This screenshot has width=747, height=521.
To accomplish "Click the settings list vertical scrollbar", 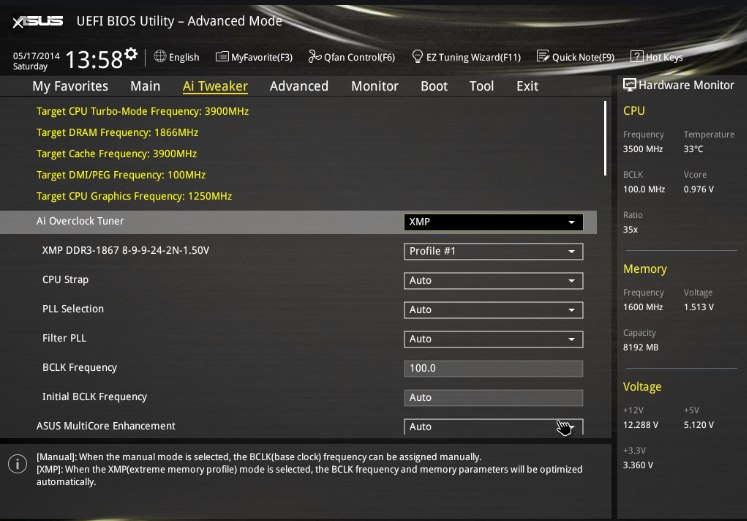I will coord(605,138).
